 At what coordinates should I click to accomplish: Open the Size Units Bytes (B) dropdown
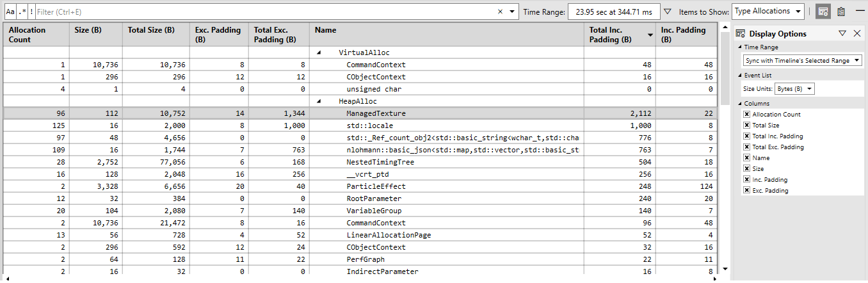[x=794, y=88]
